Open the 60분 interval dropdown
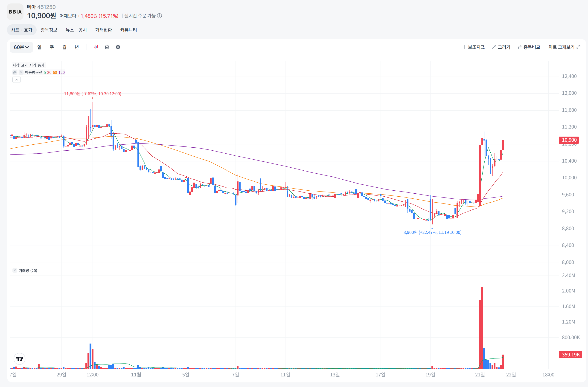 point(21,47)
